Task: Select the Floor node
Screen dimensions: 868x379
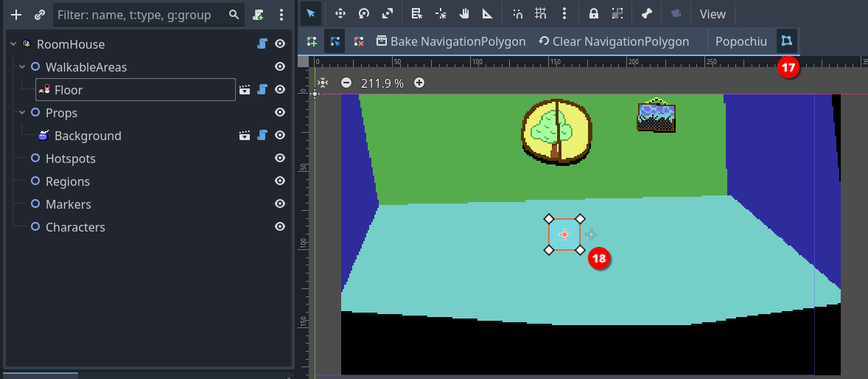Action: pyautogui.click(x=69, y=90)
